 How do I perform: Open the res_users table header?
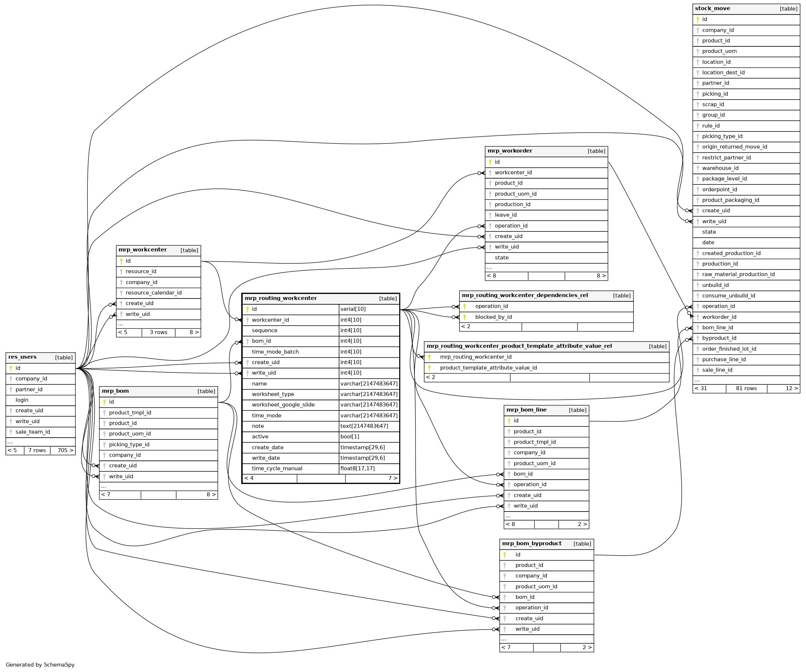(x=22, y=357)
